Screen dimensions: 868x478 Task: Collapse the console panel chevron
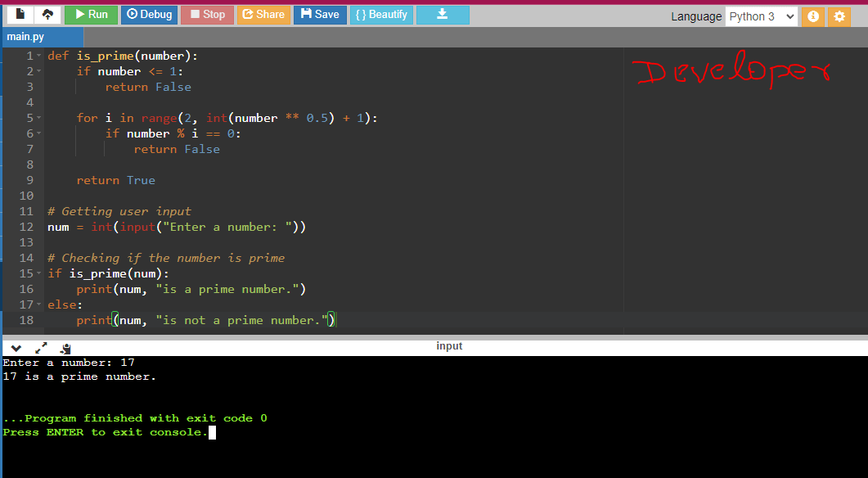pos(15,348)
